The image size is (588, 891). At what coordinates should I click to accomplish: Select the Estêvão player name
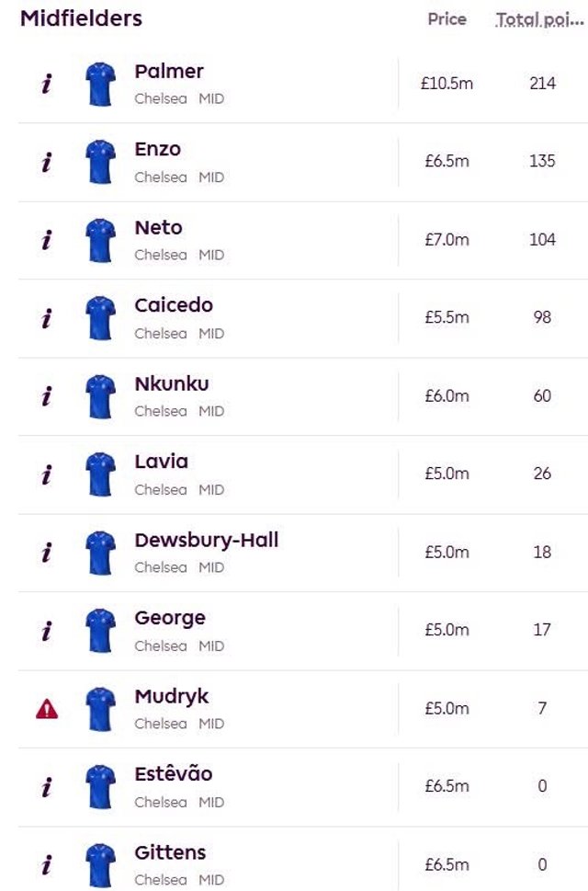(173, 773)
